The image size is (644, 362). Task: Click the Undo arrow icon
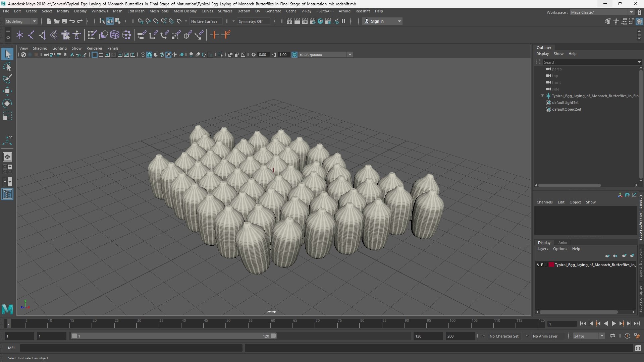pyautogui.click(x=72, y=21)
